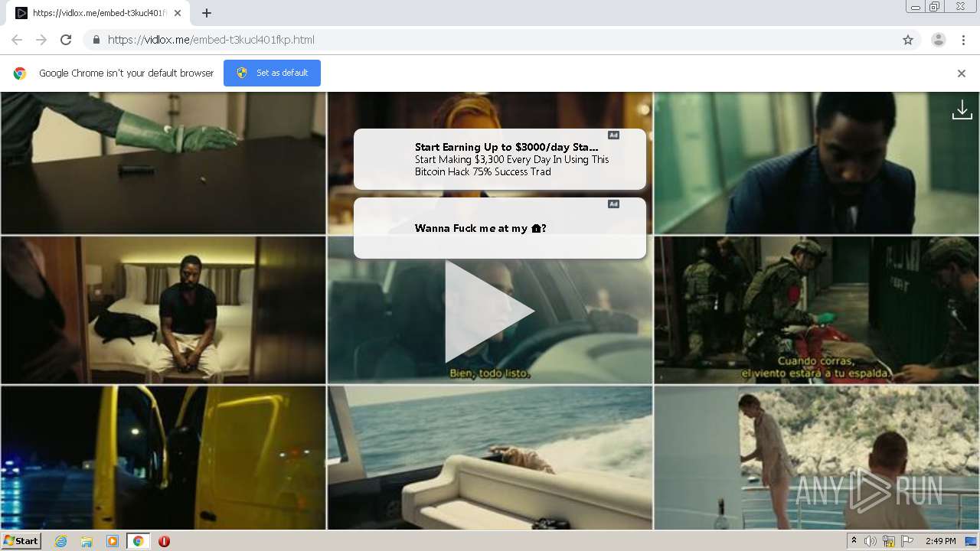
Task: Click the Show desktop button
Action: click(x=972, y=541)
